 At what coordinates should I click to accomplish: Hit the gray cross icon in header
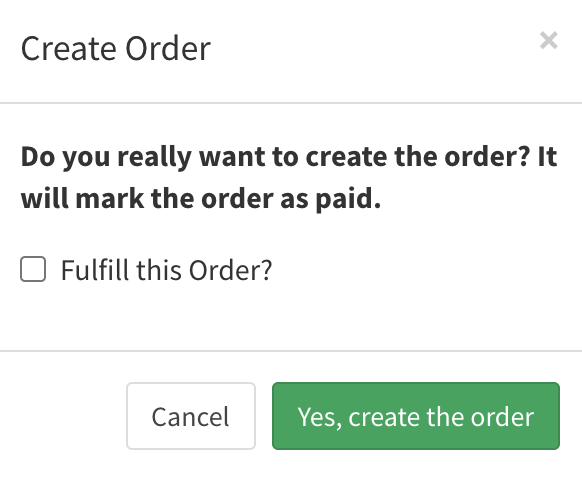(549, 40)
